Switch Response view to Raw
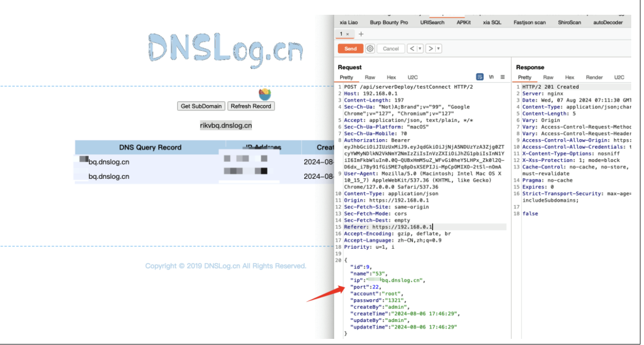 coord(548,77)
